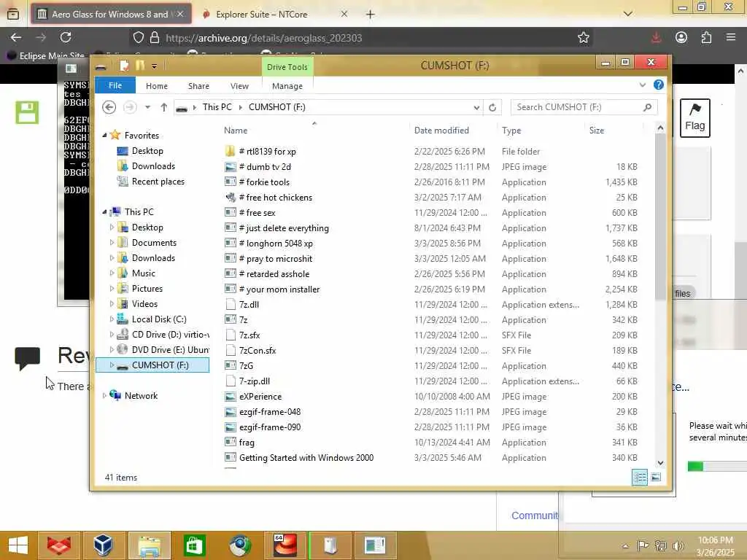Reload the browser page
The width and height of the screenshot is (747, 560).
click(66, 37)
